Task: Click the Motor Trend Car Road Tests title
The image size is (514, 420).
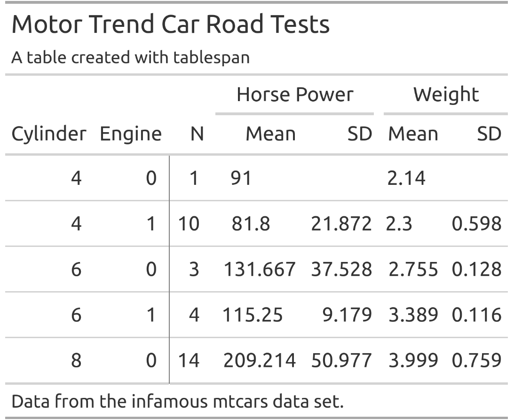Action: pyautogui.click(x=170, y=24)
